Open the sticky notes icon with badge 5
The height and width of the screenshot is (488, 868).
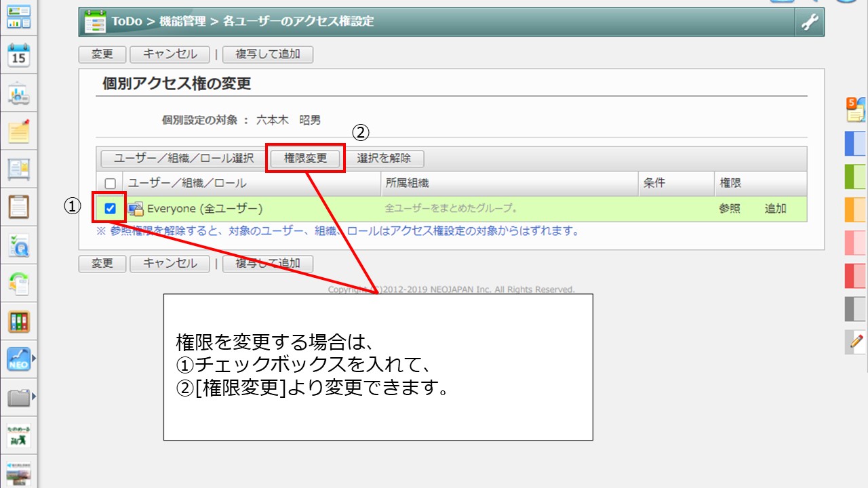click(x=856, y=110)
